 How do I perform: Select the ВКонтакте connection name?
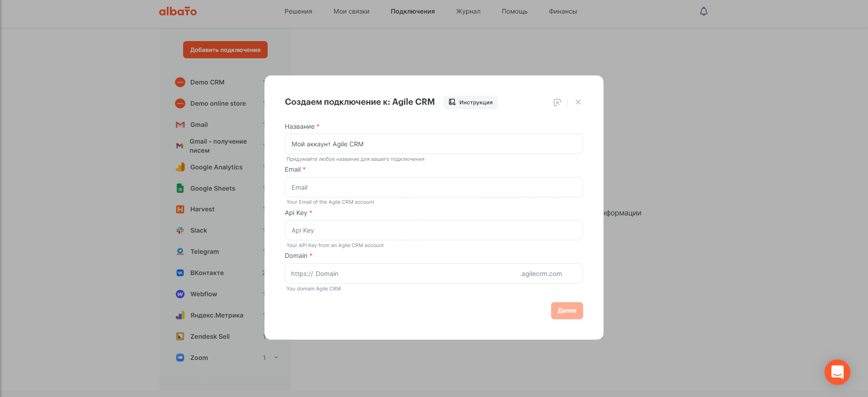[207, 273]
